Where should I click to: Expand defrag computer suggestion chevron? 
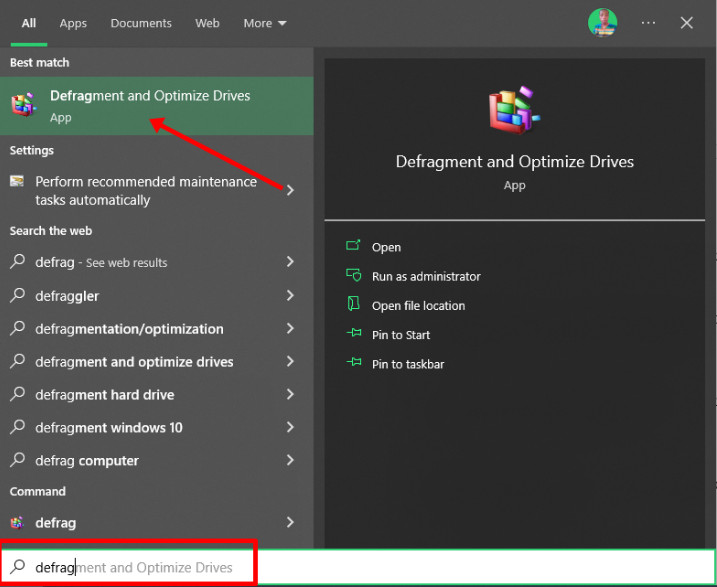[290, 460]
